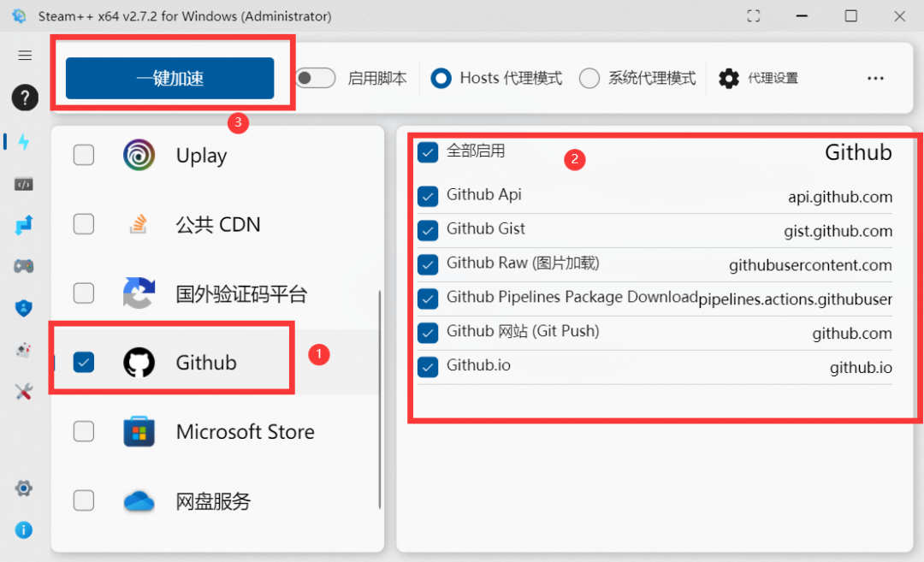Open 代理设置 text button
This screenshot has width=924, height=562.
click(x=773, y=79)
